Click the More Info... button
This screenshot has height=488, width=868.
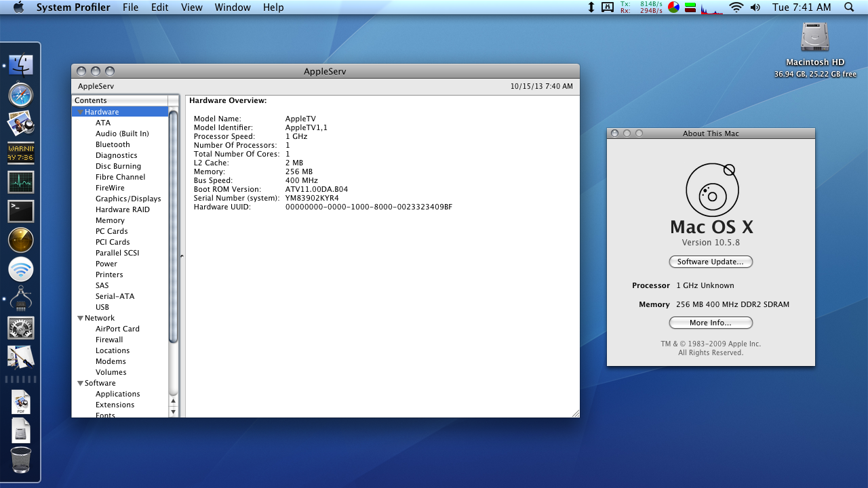pos(711,323)
